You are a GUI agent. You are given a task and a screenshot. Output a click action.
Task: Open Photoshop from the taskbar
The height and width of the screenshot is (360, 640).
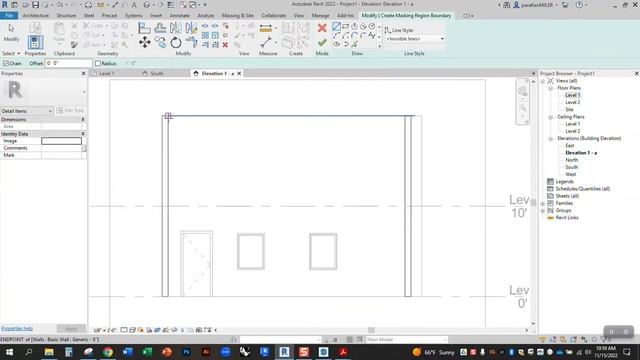186,352
